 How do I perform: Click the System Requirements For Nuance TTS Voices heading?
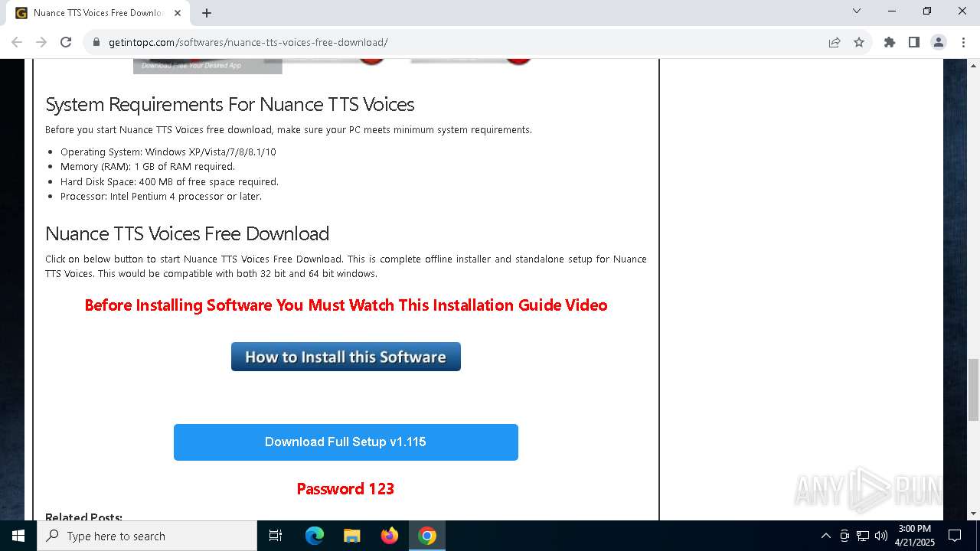[x=230, y=104]
